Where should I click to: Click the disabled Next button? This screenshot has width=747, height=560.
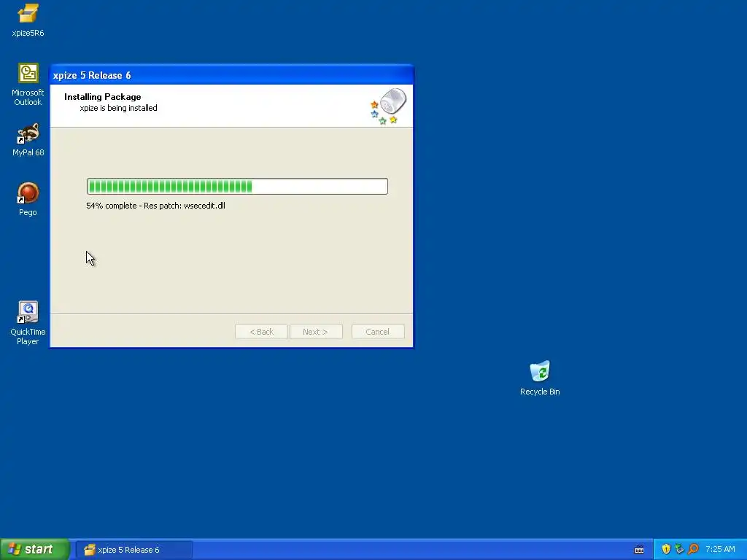(x=315, y=332)
